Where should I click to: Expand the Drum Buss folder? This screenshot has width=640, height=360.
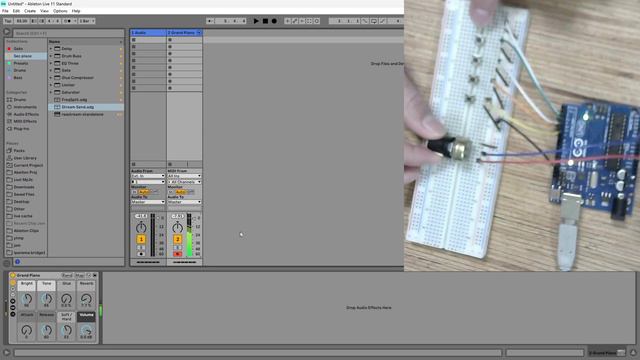(51, 56)
